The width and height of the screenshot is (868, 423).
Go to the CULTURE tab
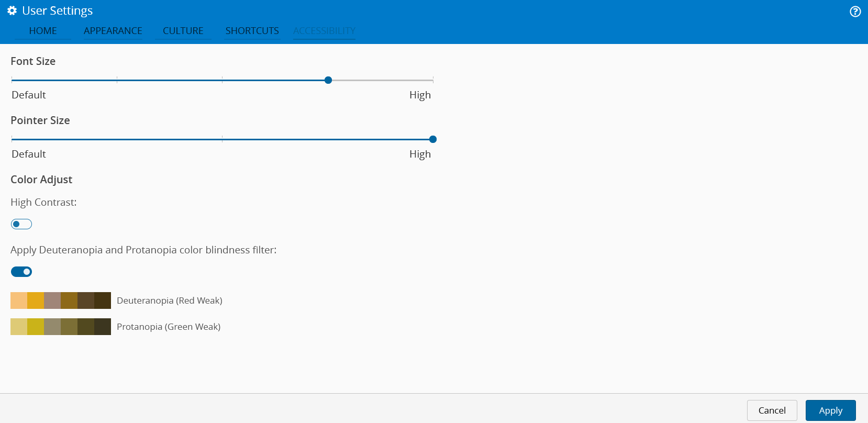(183, 31)
